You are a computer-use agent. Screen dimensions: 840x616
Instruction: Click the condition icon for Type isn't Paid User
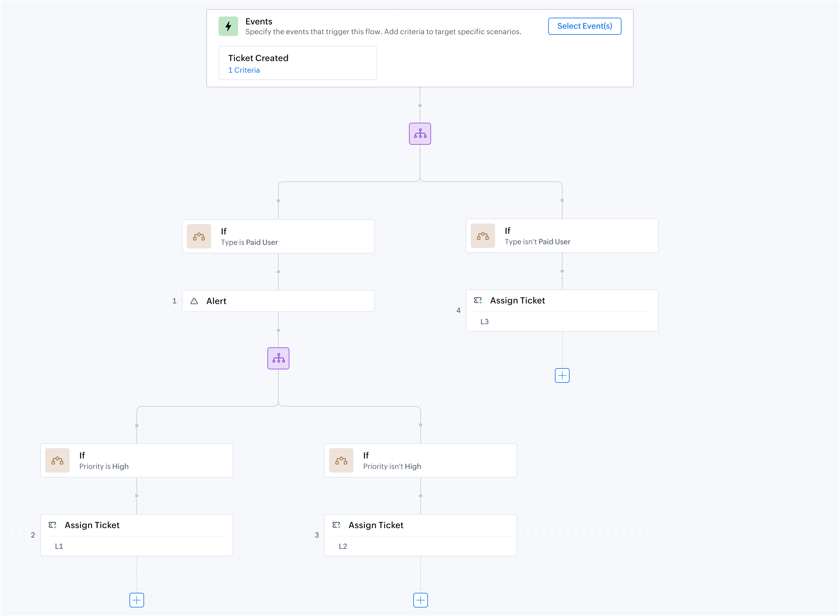(483, 236)
